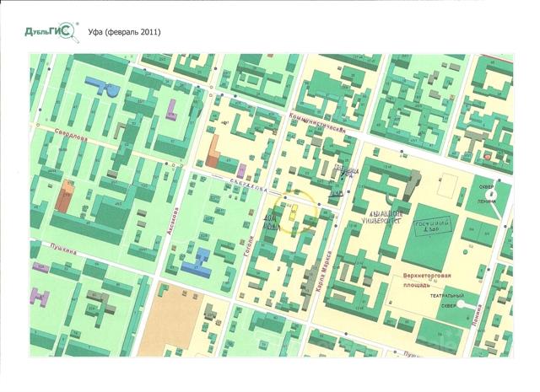The width and height of the screenshot is (540, 392).
Task: Click the printed brown "Свердлова" street label
Action: tap(71, 135)
